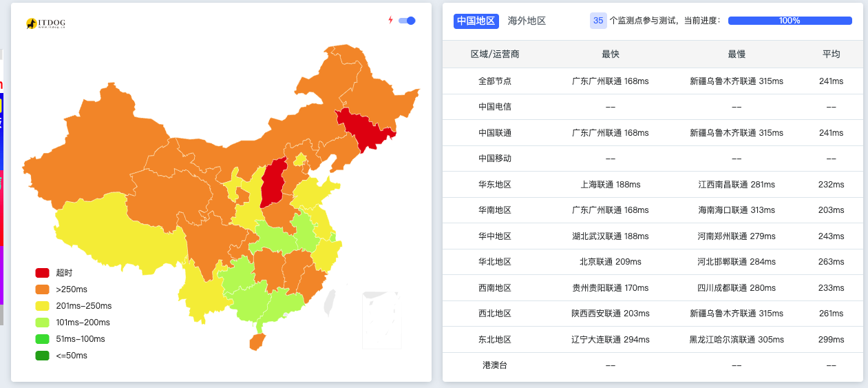Click the dark green <=50ms legend swatch
Image resolution: width=868 pixels, height=388 pixels.
43,356
